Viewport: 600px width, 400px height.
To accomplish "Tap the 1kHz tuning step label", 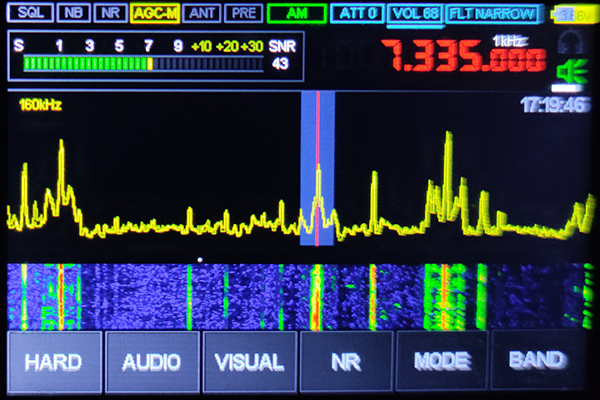I will point(509,41).
